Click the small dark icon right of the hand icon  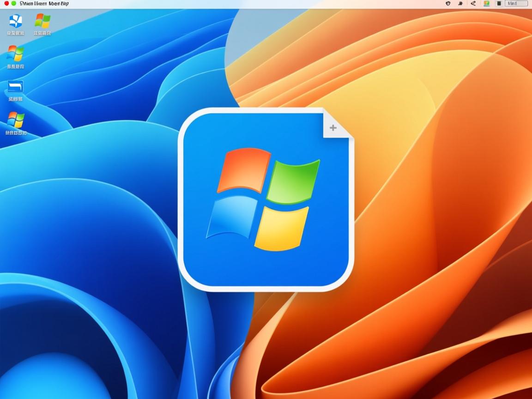(x=460, y=3)
